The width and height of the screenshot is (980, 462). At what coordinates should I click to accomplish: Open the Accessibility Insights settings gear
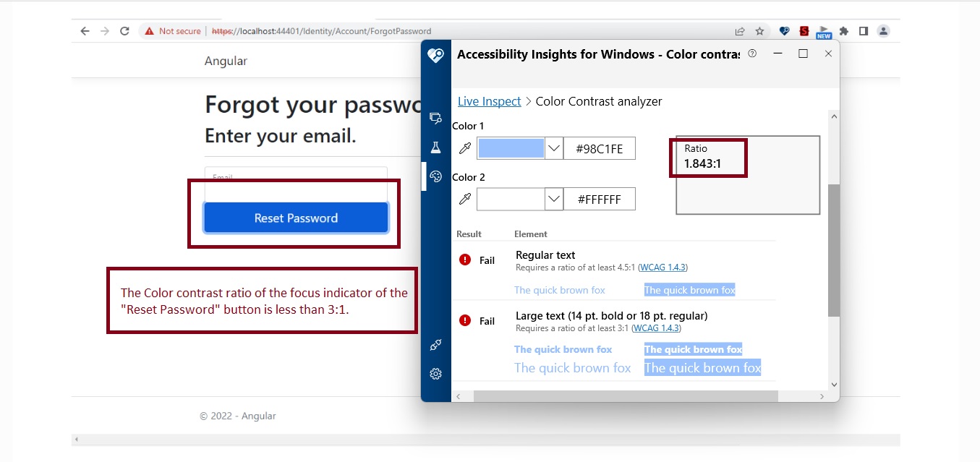tap(435, 374)
